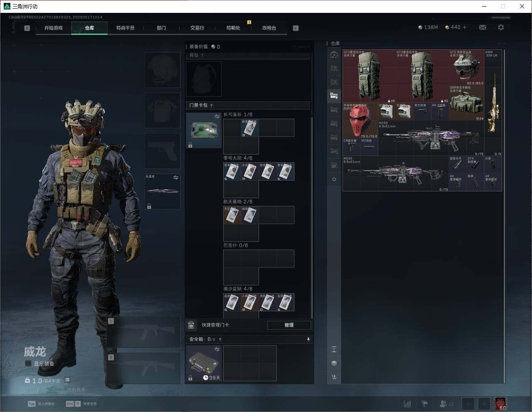Select the first stash page icon

click(334, 55)
